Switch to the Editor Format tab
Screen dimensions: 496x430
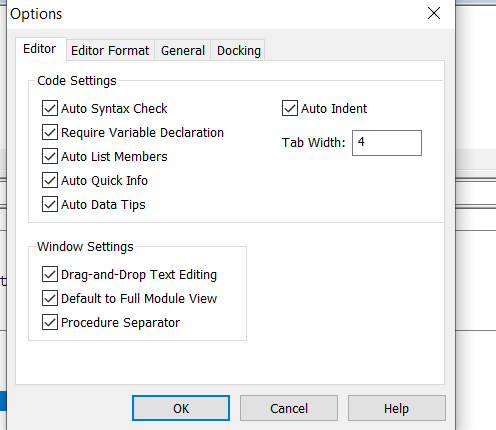110,51
